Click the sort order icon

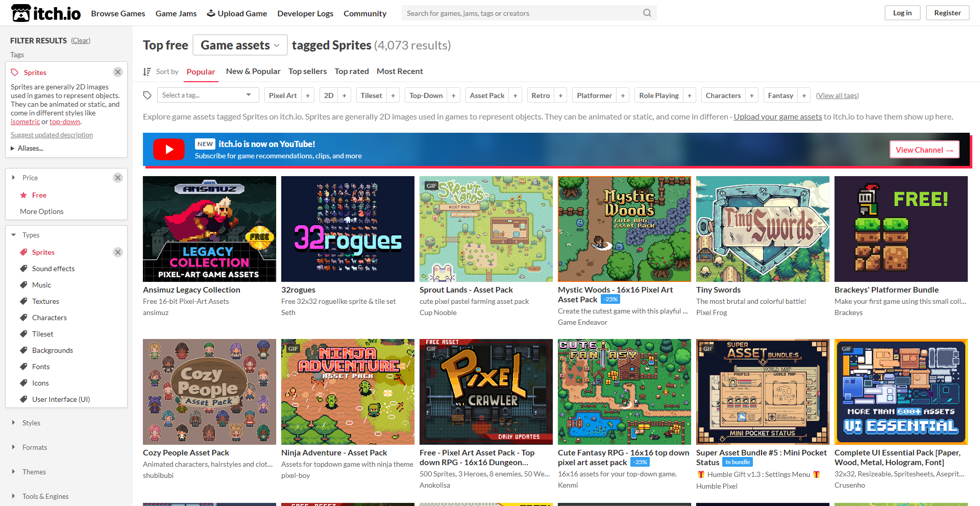[x=147, y=71]
